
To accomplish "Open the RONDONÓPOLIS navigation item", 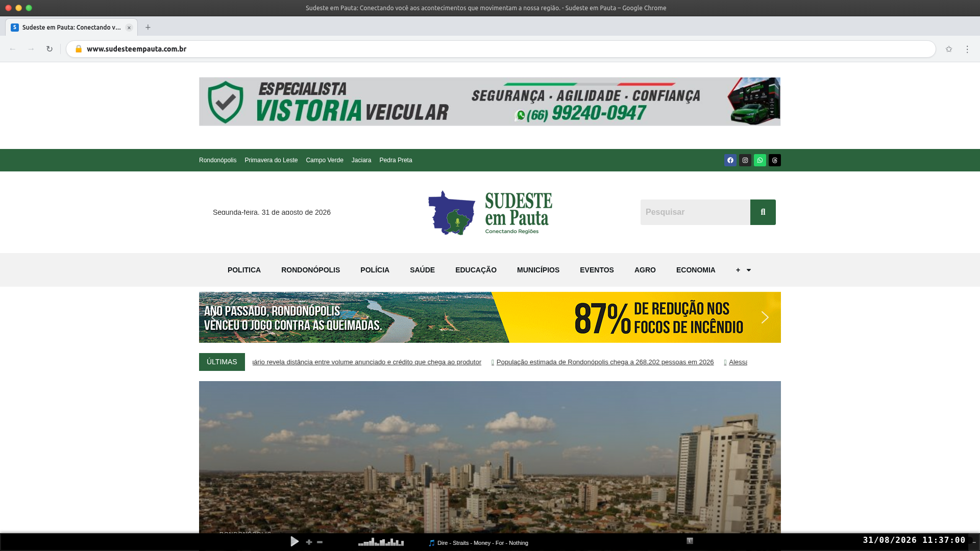I will click(x=310, y=270).
